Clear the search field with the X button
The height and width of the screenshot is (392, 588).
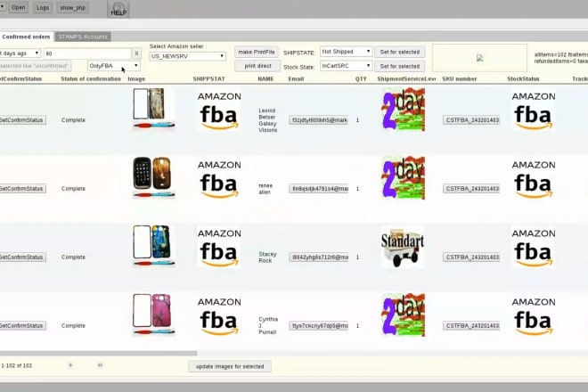coord(136,53)
